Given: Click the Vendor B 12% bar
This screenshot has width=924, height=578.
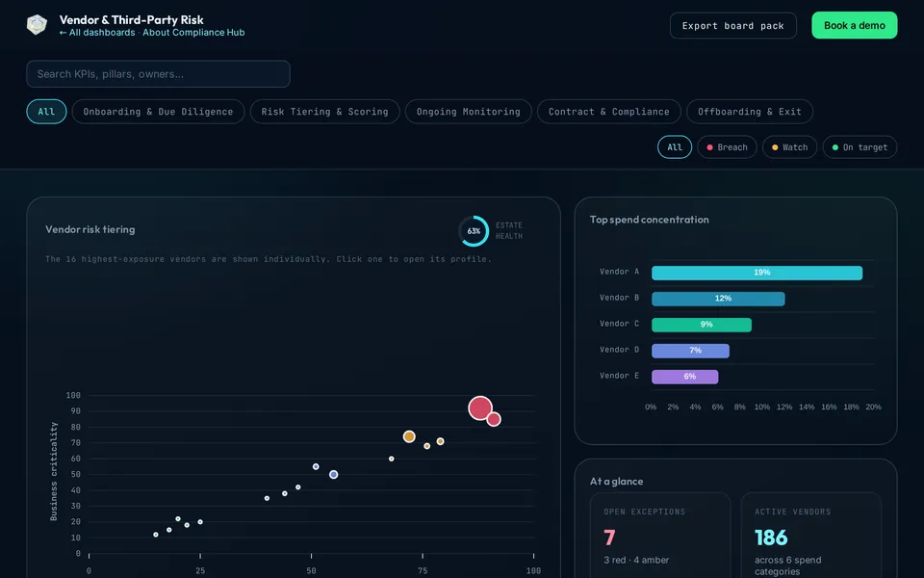Looking at the screenshot, I should pos(718,299).
